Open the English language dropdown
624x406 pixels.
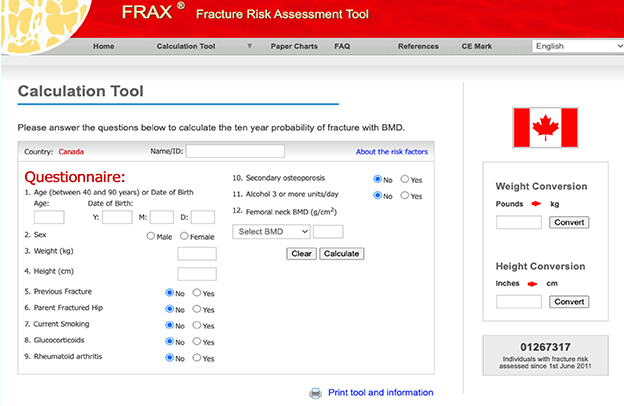[578, 46]
